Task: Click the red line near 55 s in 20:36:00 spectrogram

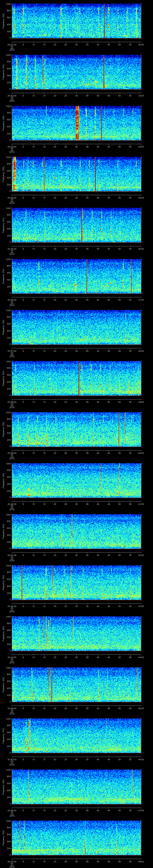Action: (131, 276)
